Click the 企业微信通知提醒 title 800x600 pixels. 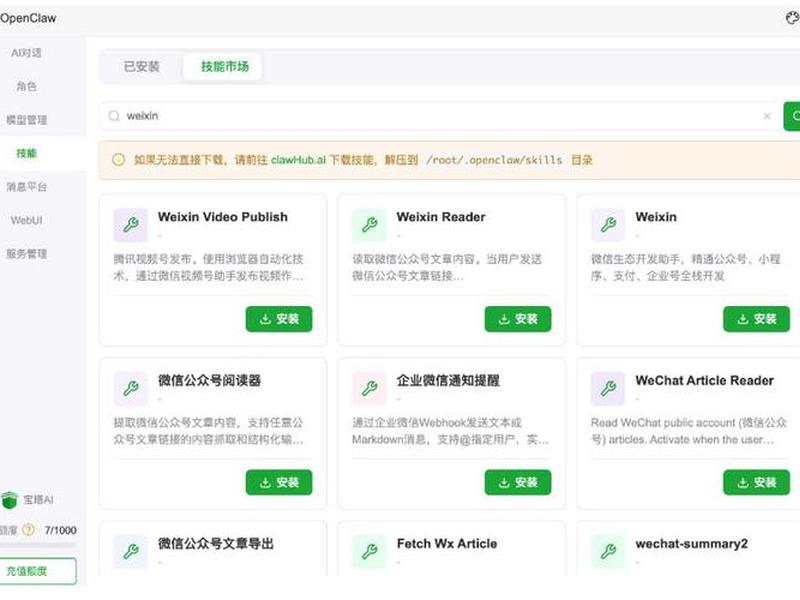[448, 381]
